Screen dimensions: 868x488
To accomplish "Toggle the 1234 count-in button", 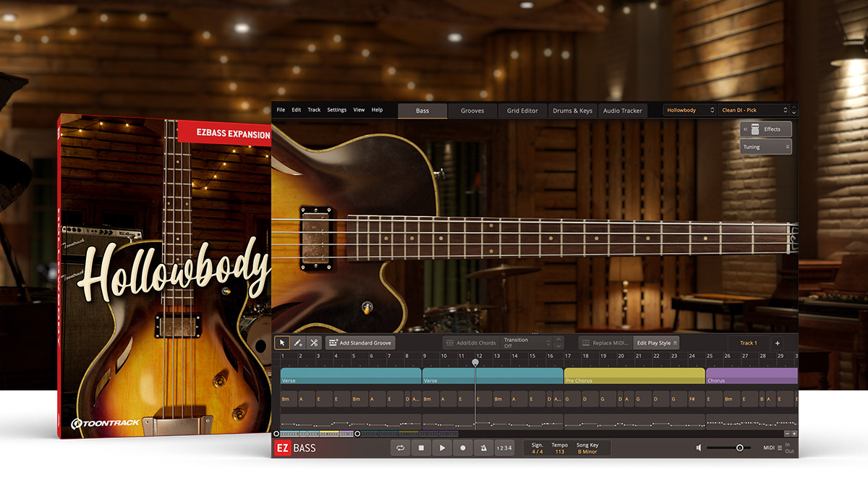I will pyautogui.click(x=504, y=448).
